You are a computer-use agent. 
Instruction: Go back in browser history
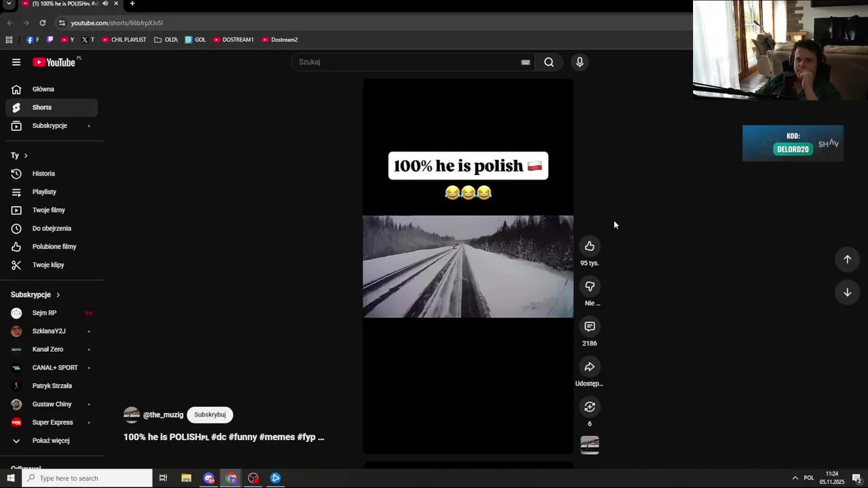9,23
